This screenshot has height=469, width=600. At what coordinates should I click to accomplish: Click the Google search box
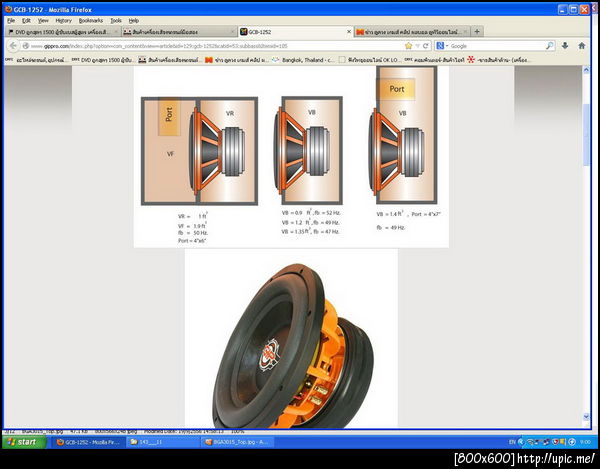(497, 46)
